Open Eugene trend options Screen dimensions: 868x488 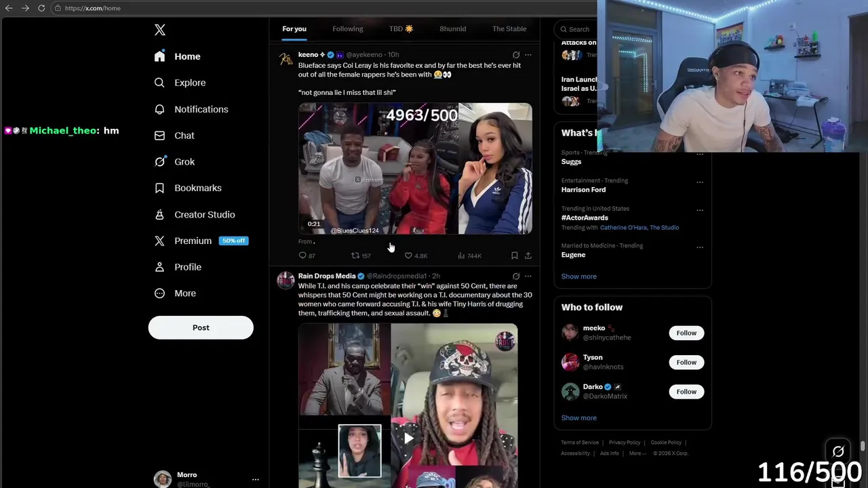[699, 247]
